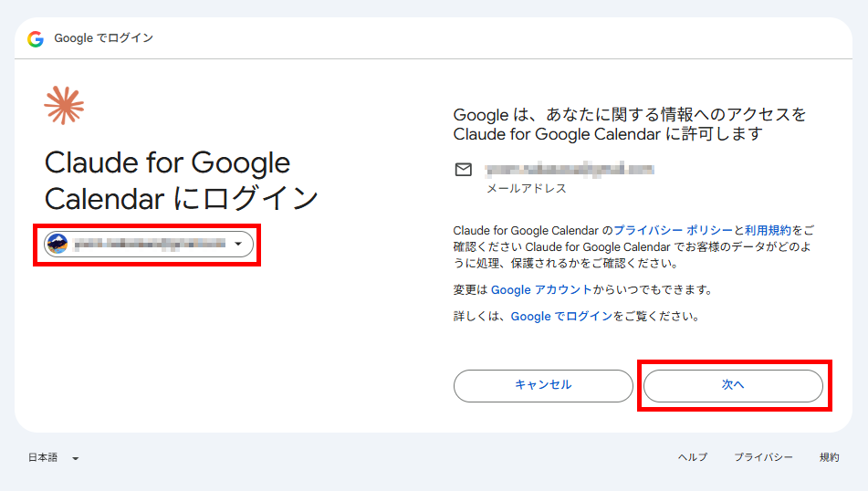Open the ヘルプ footer link
This screenshot has width=868, height=491.
click(693, 457)
